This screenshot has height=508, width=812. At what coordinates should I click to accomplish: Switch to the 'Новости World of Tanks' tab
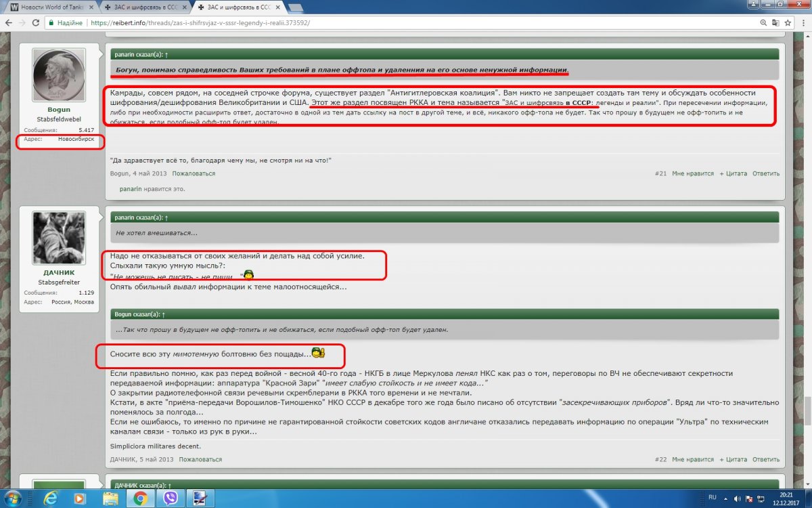51,7
